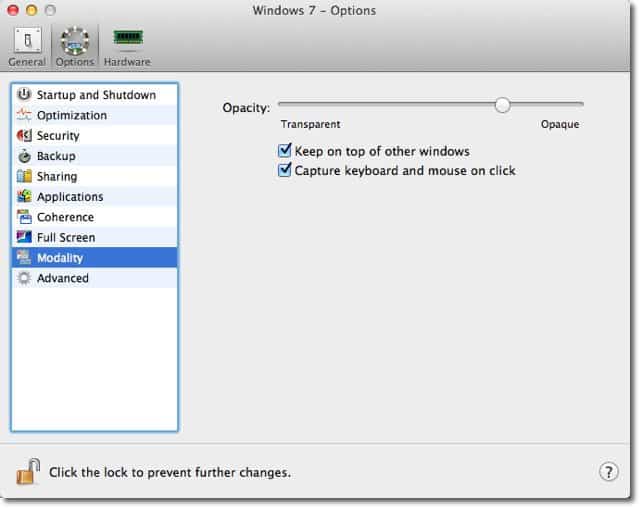Select the Options gear toolbar icon

coord(75,41)
